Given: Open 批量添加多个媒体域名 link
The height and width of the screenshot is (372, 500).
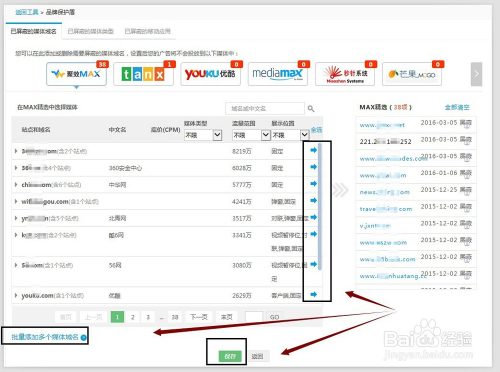Looking at the screenshot, I should pos(45,337).
